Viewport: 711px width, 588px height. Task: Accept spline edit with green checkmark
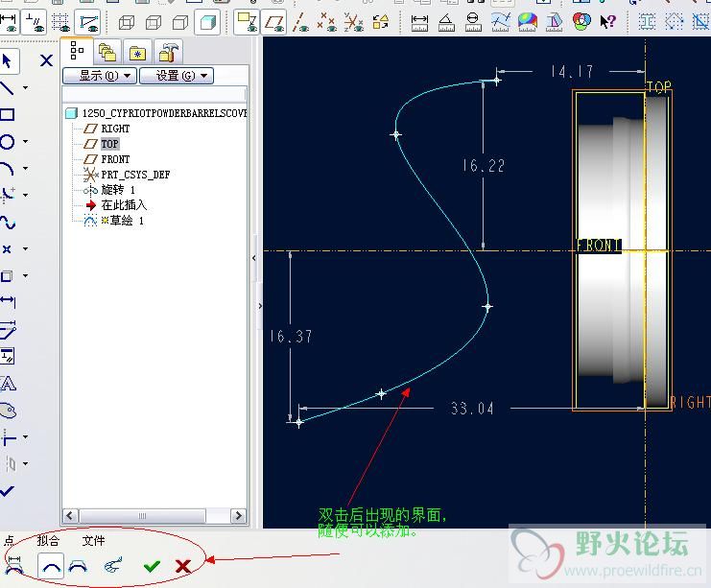pos(152,566)
